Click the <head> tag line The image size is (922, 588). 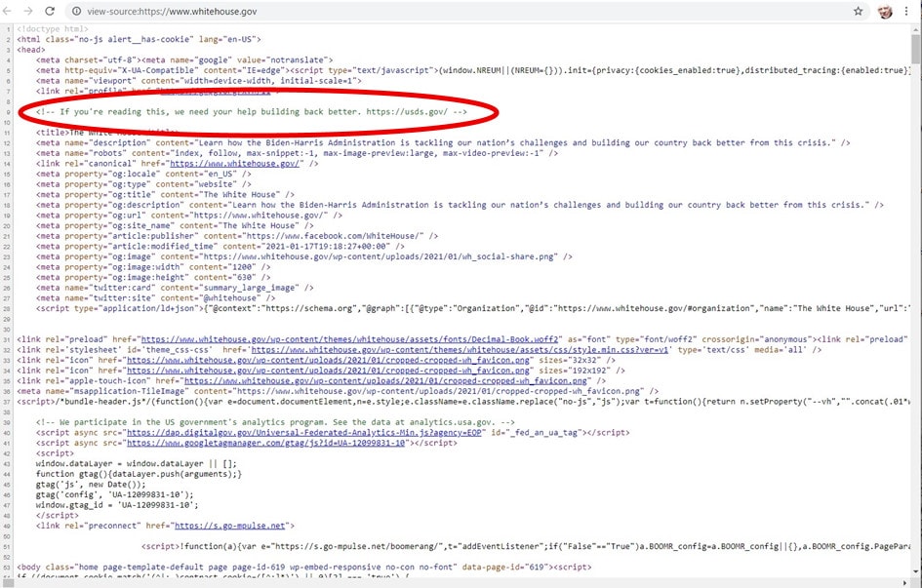click(31, 50)
